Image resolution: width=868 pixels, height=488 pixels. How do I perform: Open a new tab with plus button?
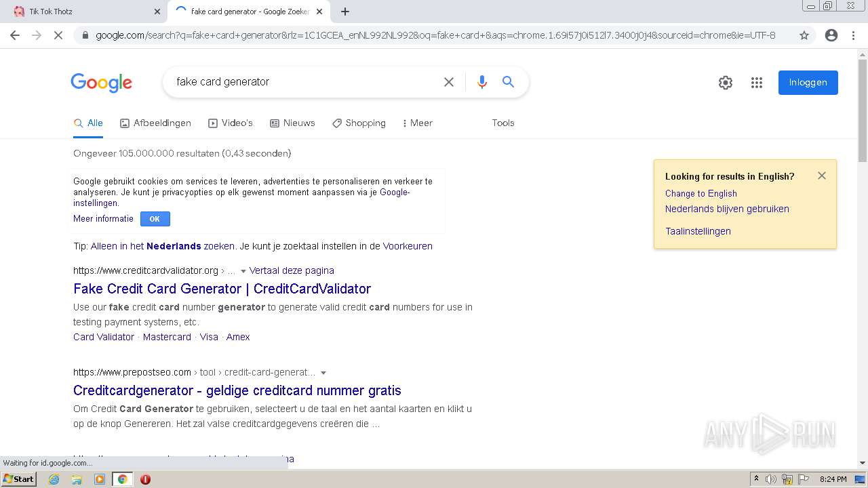click(x=344, y=12)
